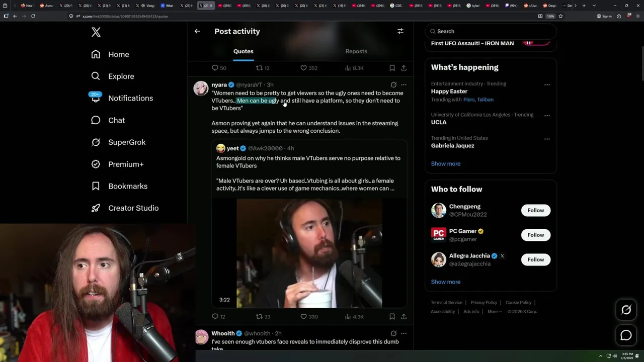Open more options for UCLA trend

[547, 115]
